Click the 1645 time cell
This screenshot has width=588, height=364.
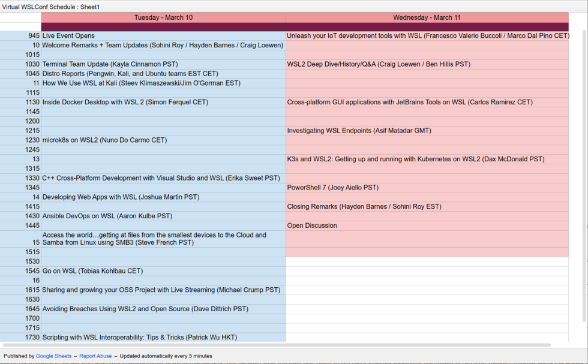tap(20, 309)
